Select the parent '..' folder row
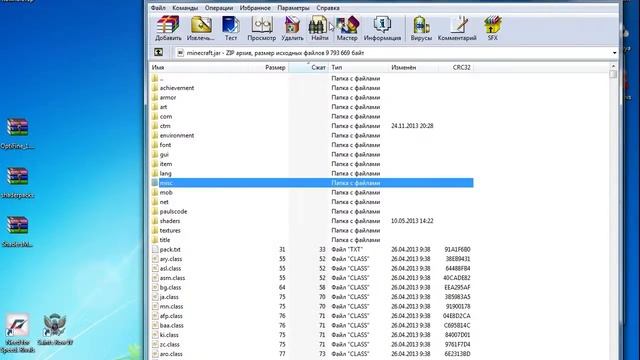Screen dimensions: 640x360 (x=312, y=78)
